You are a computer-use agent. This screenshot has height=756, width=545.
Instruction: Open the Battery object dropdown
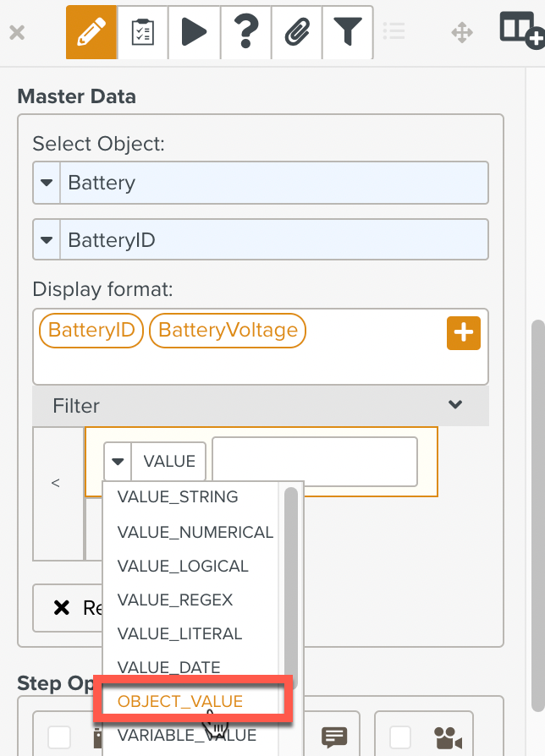pyautogui.click(x=47, y=183)
